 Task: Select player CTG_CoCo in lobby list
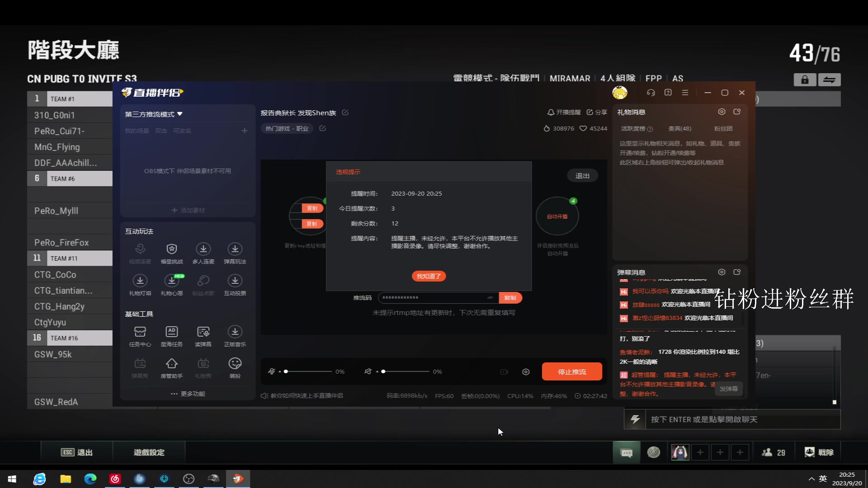pos(70,275)
